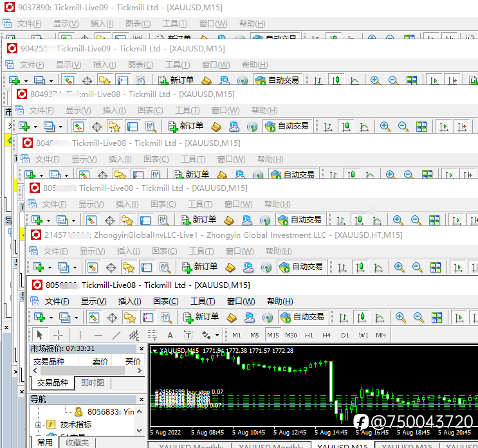Expand profiles dropdown arrow in front window

coord(76,318)
